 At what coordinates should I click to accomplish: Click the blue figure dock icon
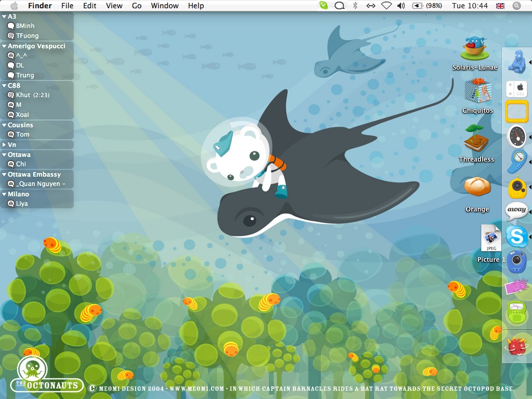[x=517, y=61]
